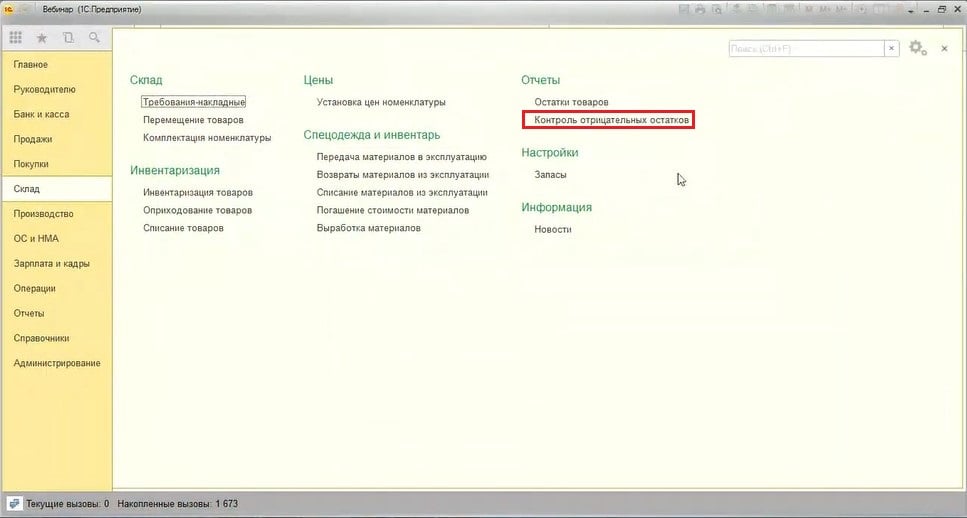
Task: Open Комплектация номенклатуры
Action: click(207, 138)
